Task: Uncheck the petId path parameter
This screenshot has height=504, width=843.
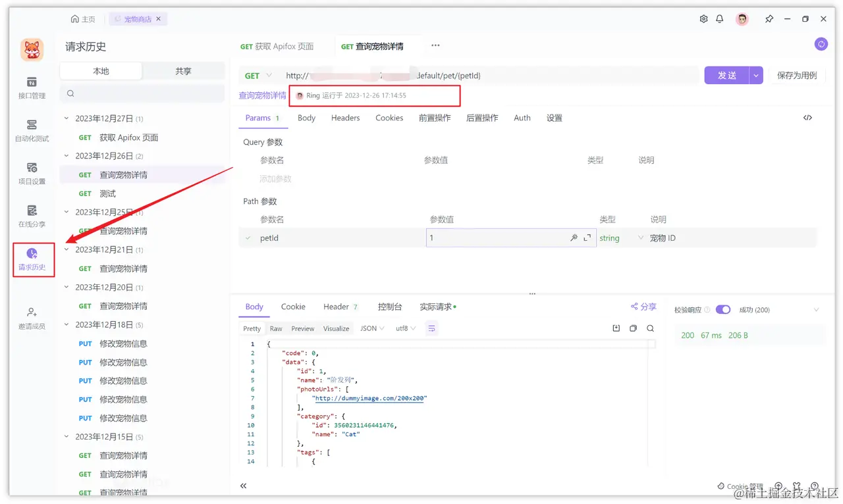Action: pos(248,238)
